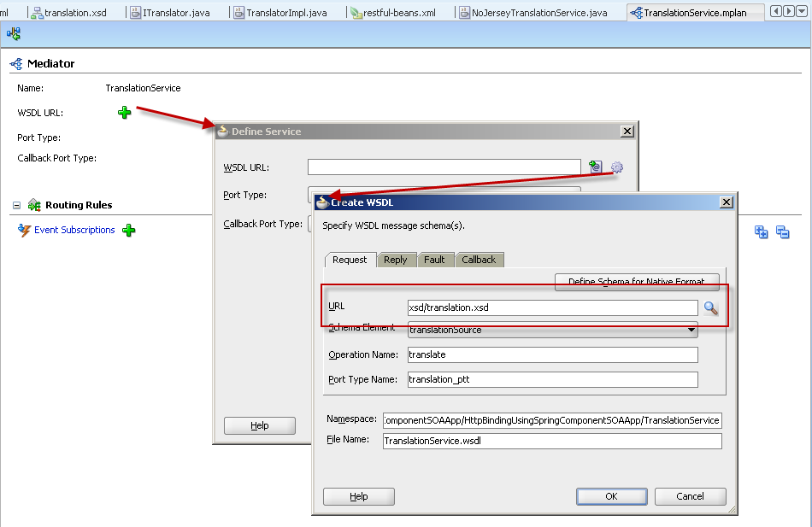This screenshot has width=812, height=527.
Task: Click the find existing WSDL icon
Action: [x=596, y=167]
